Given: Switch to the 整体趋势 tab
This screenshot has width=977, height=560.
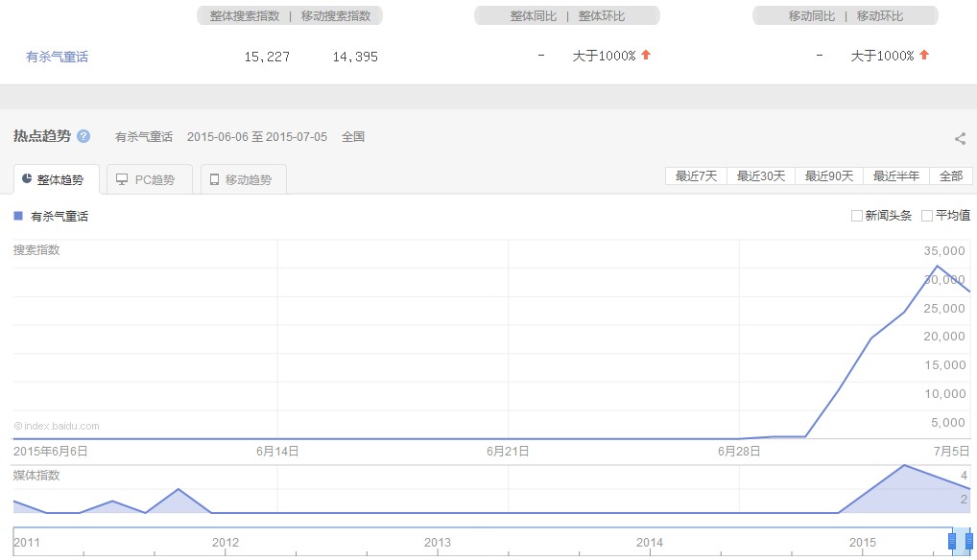Looking at the screenshot, I should (56, 179).
